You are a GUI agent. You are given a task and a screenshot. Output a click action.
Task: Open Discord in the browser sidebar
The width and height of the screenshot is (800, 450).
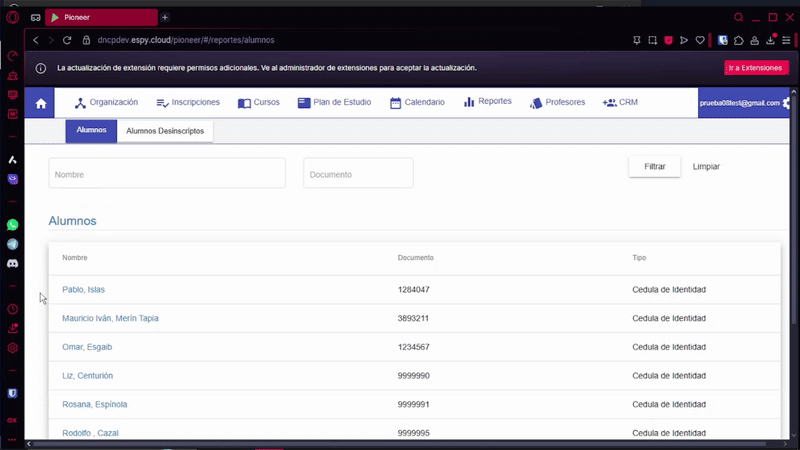click(13, 263)
